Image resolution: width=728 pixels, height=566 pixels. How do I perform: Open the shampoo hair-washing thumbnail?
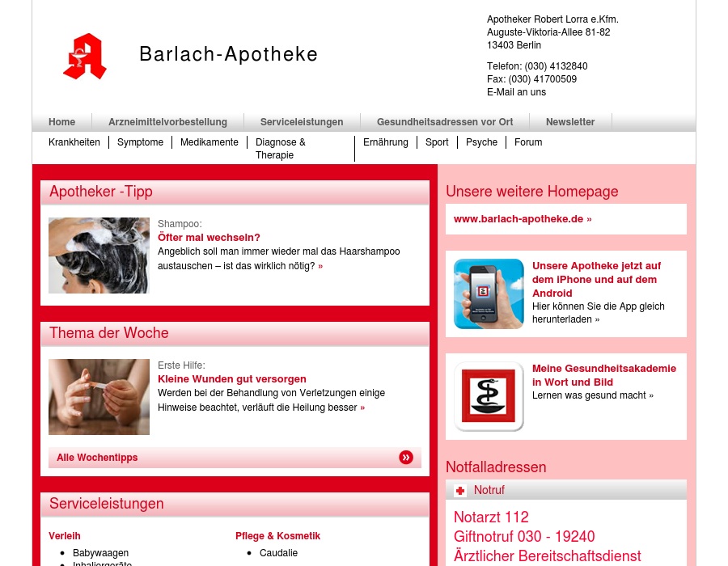point(99,256)
